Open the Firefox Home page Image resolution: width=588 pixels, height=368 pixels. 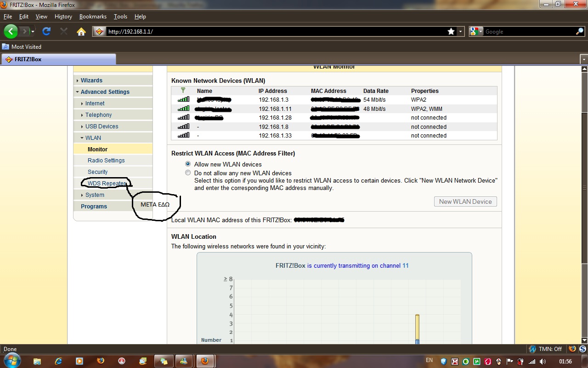pyautogui.click(x=81, y=31)
